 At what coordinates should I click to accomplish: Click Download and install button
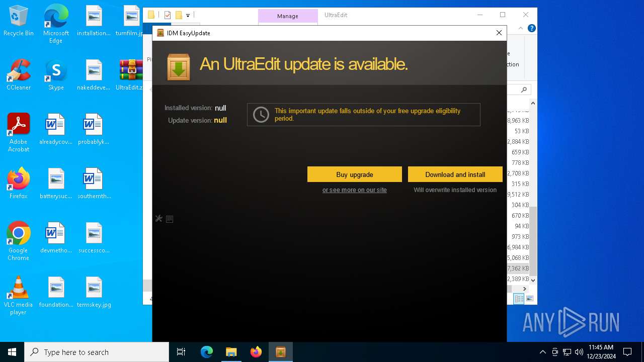pos(455,174)
